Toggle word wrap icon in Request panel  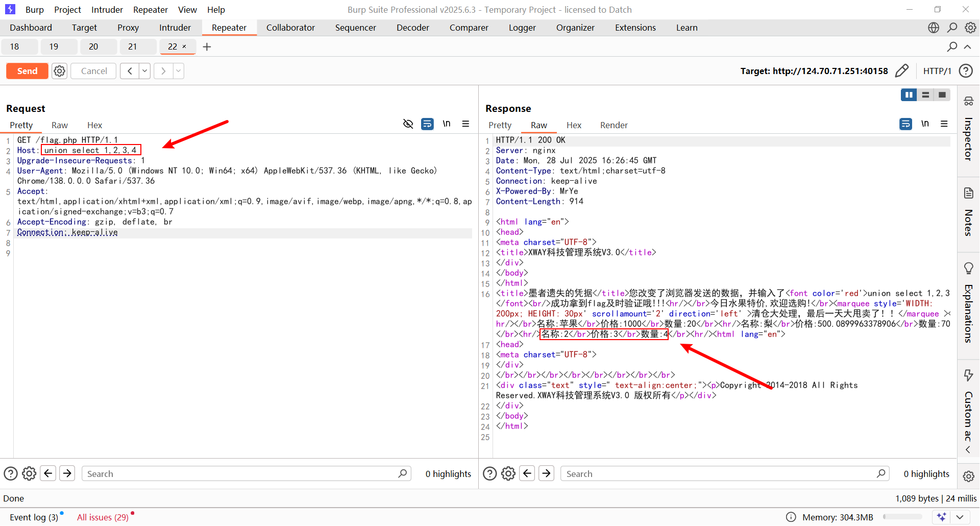click(x=427, y=124)
